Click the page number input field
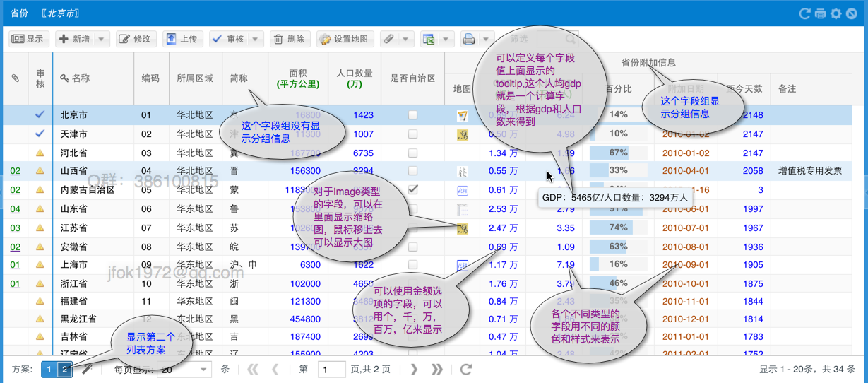Screen dimensions: 868x383 [x=331, y=369]
